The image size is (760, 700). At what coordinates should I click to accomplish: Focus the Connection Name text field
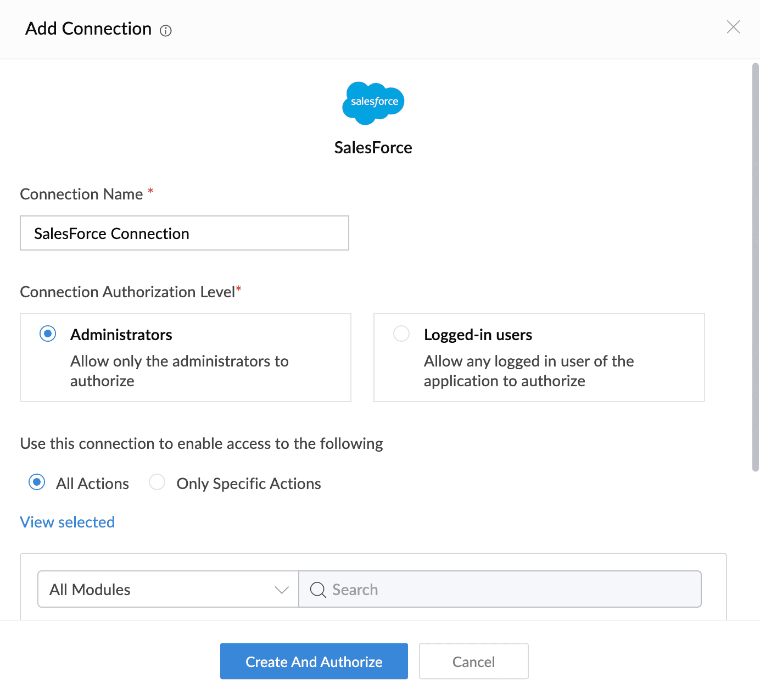185,233
